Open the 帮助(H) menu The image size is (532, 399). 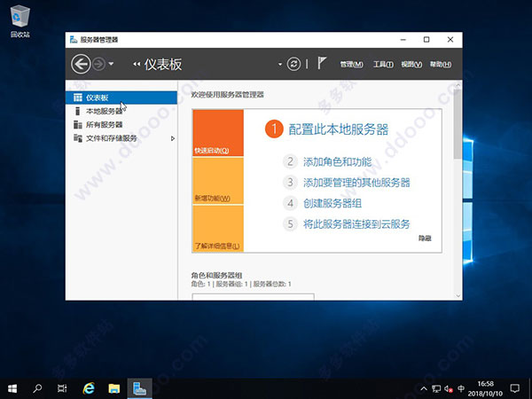[x=441, y=64]
